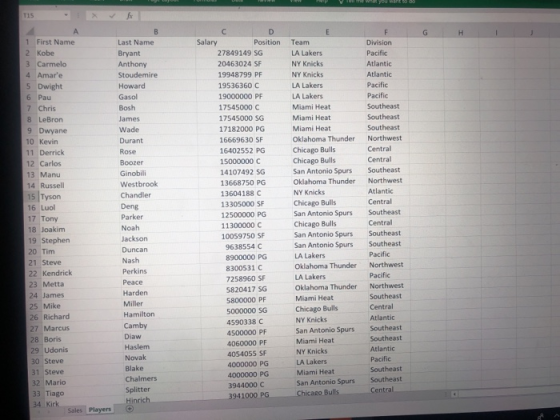Click the formula bar Enter checkmark icon
Screen dimensions: 560x420
(x=112, y=16)
